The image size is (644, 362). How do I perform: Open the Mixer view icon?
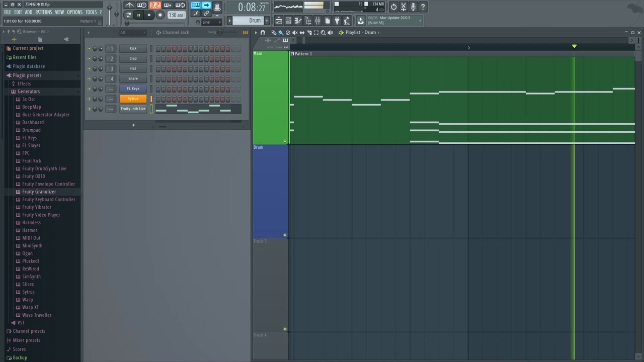point(317,21)
